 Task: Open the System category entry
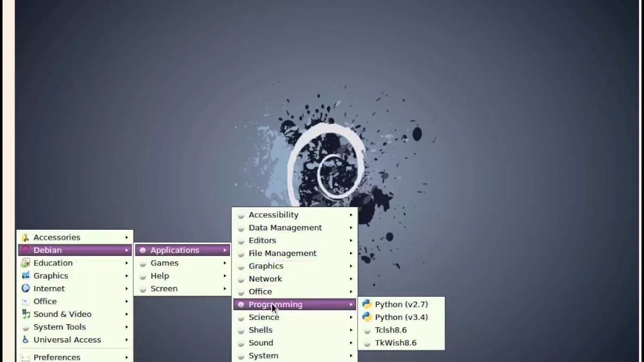[295, 355]
